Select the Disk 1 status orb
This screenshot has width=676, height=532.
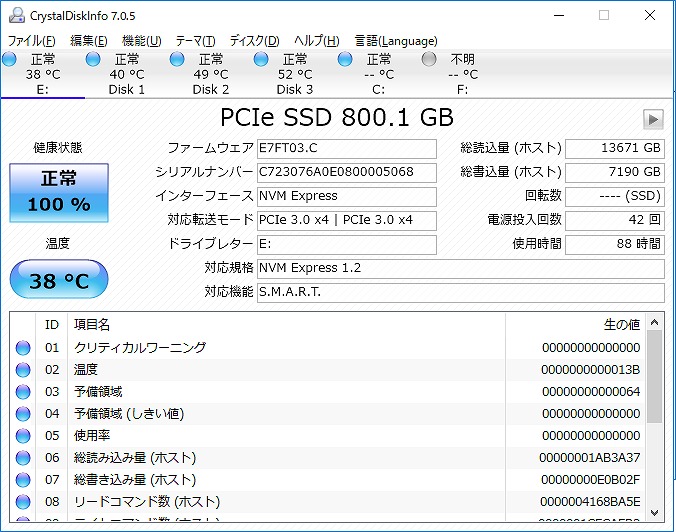pos(93,59)
